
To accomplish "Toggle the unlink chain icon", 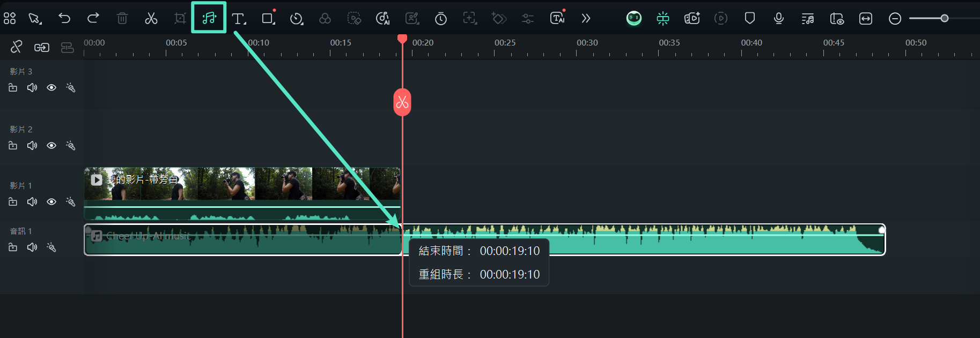I will click(17, 47).
